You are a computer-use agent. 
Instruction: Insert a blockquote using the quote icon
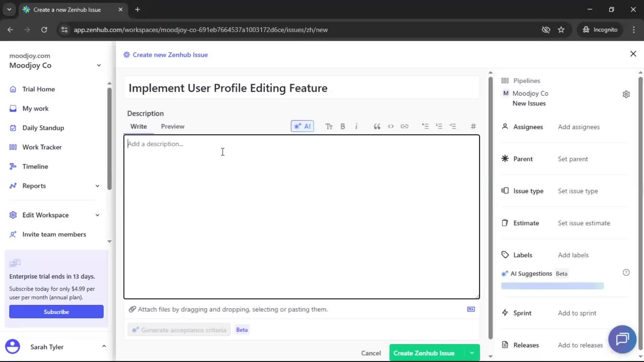[377, 126]
